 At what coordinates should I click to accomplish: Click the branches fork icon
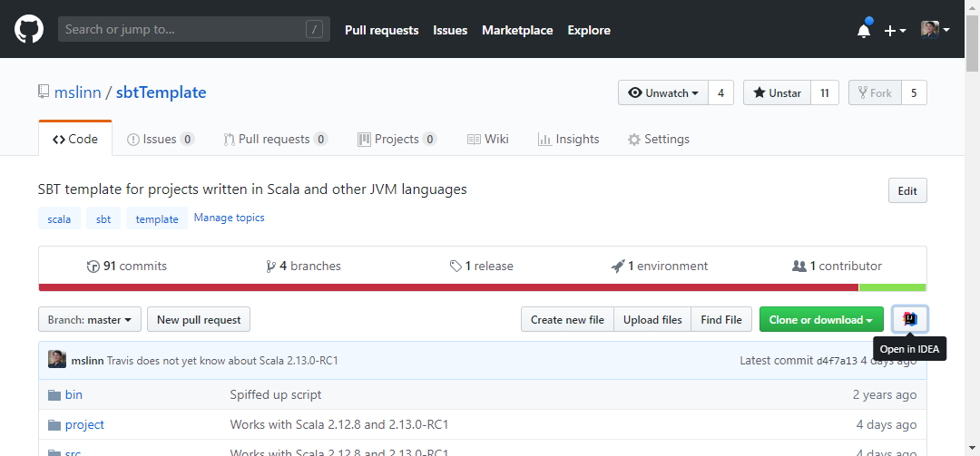coord(270,267)
